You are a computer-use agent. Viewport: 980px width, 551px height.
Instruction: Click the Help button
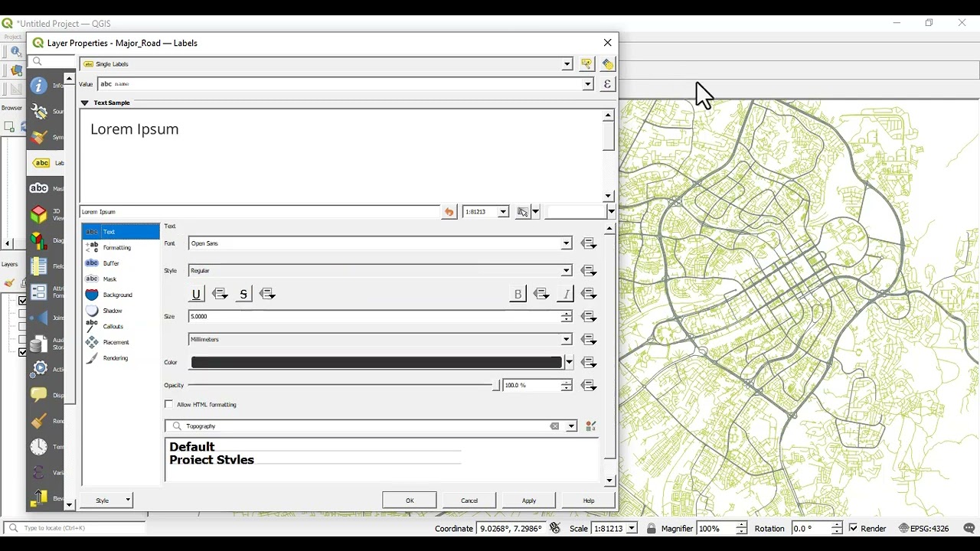click(589, 500)
